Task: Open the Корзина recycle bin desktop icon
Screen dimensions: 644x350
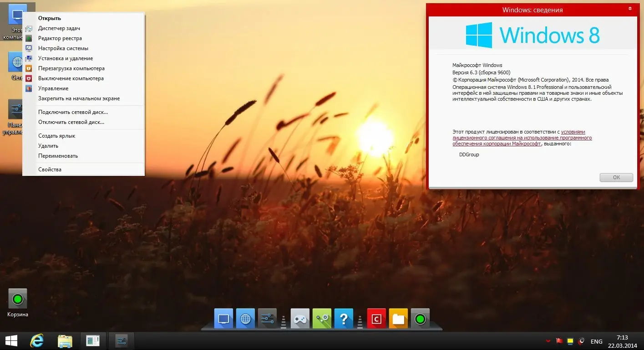Action: (18, 303)
